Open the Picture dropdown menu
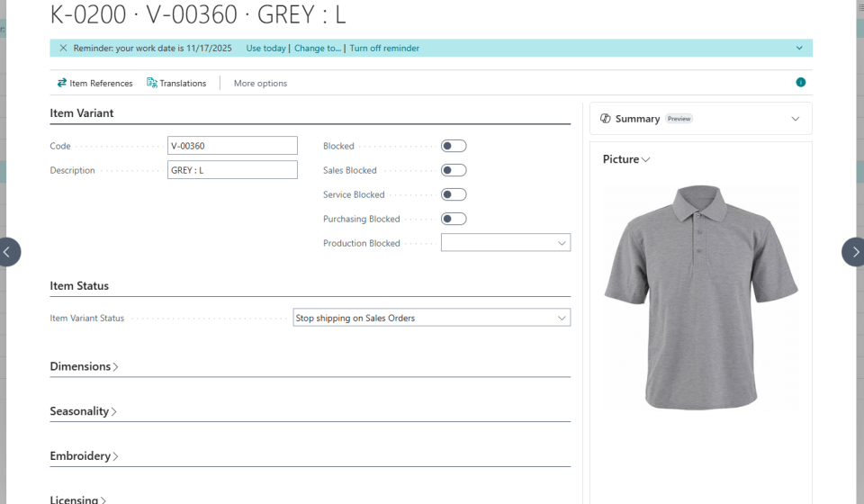 point(626,159)
